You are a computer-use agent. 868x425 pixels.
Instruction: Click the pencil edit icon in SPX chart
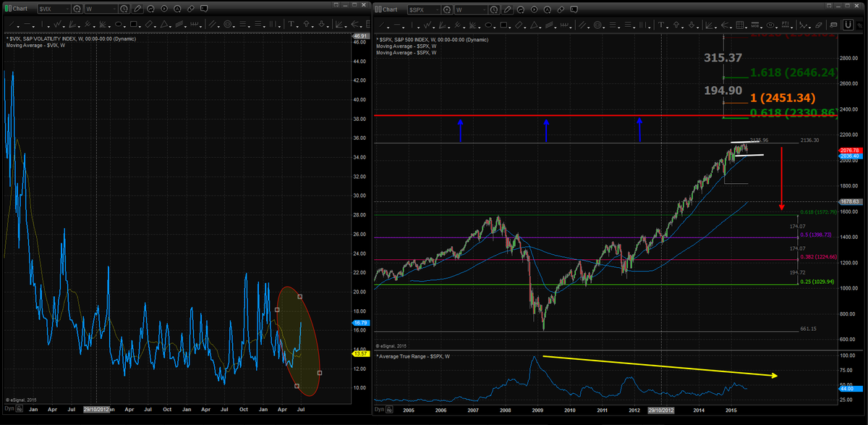pos(507,9)
